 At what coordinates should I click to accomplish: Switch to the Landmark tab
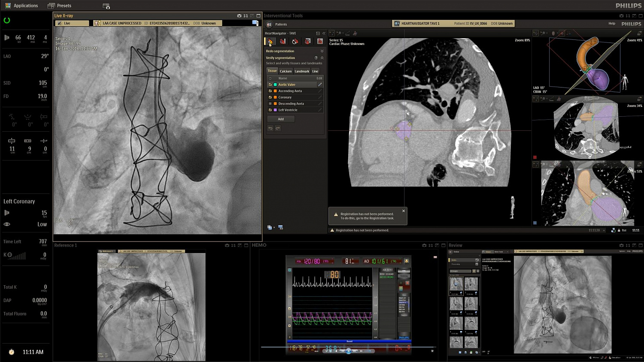tap(302, 71)
